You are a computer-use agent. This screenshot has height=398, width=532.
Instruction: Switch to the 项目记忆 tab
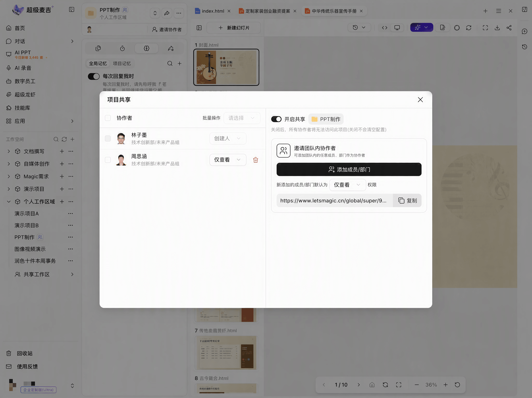(122, 64)
